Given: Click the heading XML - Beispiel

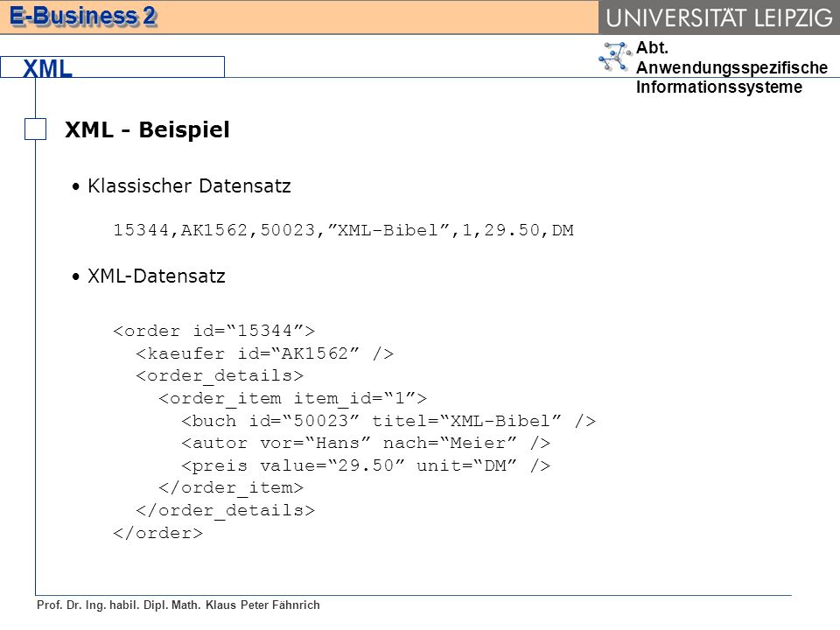Looking at the screenshot, I should pos(147,129).
